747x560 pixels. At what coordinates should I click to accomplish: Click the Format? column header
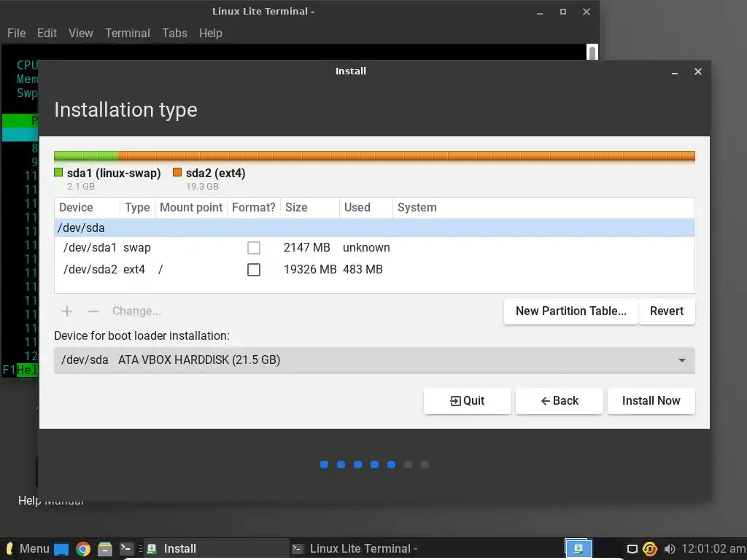coord(253,208)
